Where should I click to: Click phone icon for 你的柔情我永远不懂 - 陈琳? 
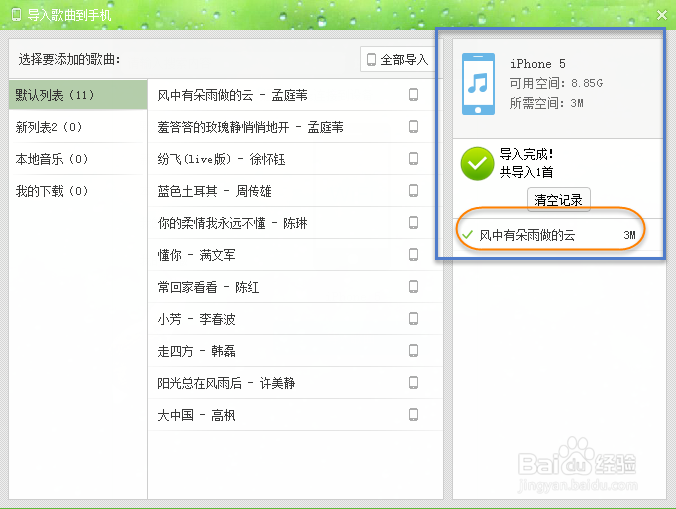click(413, 223)
